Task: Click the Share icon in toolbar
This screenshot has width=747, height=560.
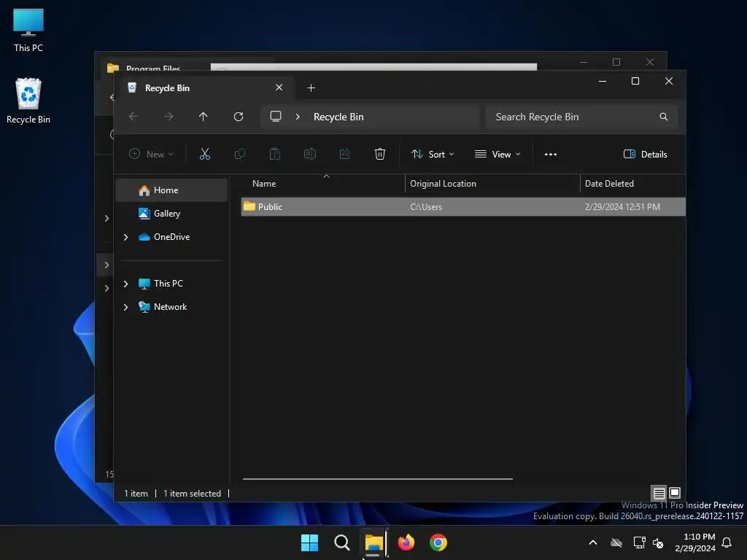Action: point(345,154)
